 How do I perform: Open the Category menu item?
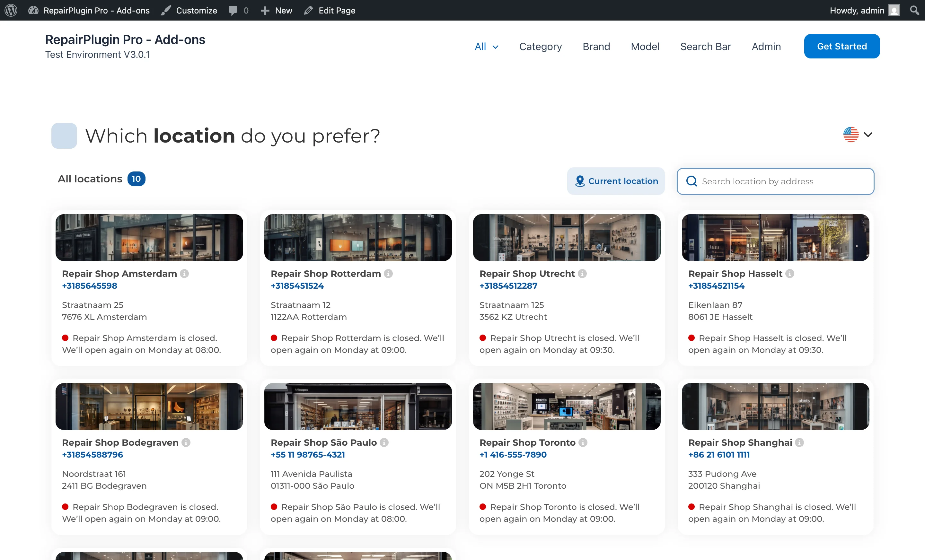pos(540,47)
